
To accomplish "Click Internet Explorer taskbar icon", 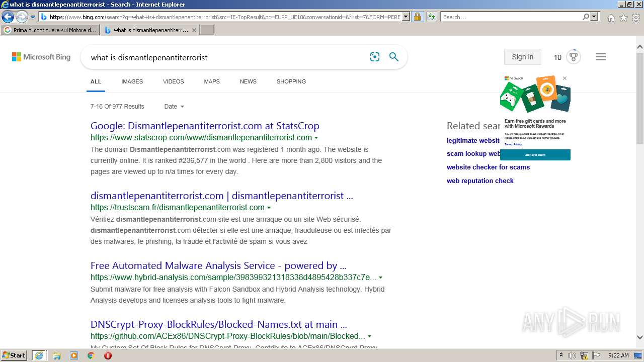I will pos(39,355).
